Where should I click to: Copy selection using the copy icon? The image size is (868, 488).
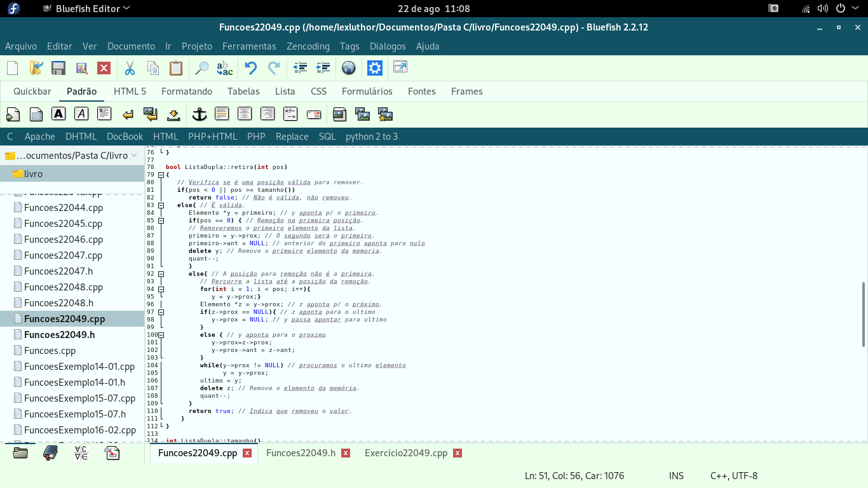pyautogui.click(x=153, y=68)
